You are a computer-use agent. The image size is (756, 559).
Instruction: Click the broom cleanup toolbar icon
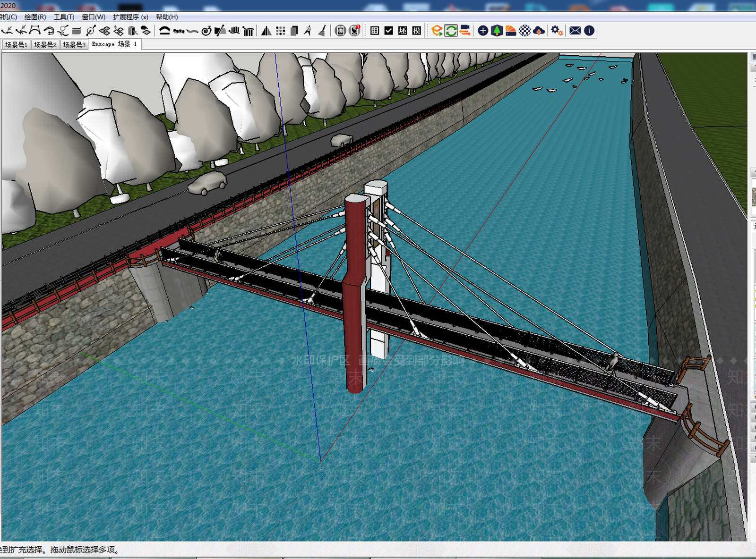(322, 31)
